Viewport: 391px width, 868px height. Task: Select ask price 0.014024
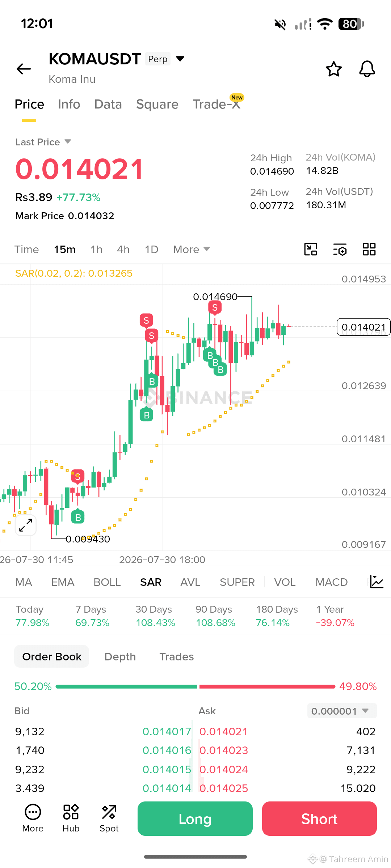[223, 769]
